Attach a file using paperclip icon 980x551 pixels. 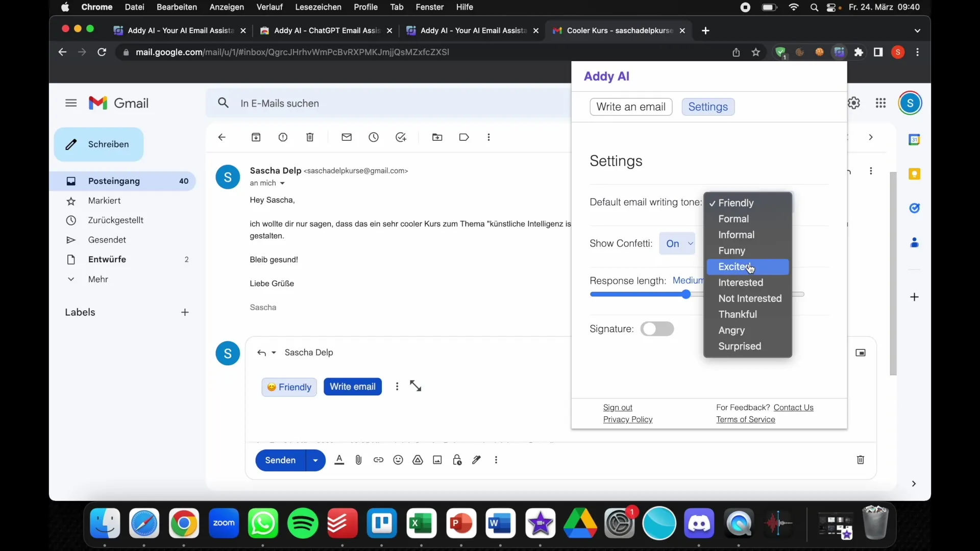tap(359, 460)
